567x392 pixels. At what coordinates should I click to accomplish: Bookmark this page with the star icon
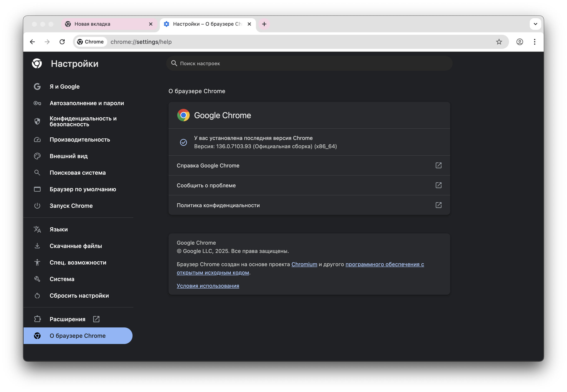[x=499, y=42]
